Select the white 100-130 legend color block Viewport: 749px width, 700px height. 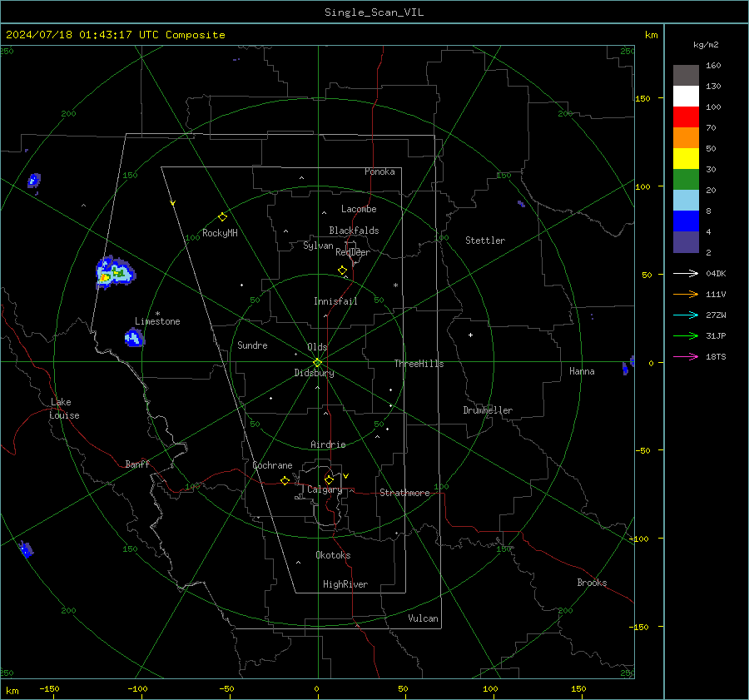(x=686, y=97)
